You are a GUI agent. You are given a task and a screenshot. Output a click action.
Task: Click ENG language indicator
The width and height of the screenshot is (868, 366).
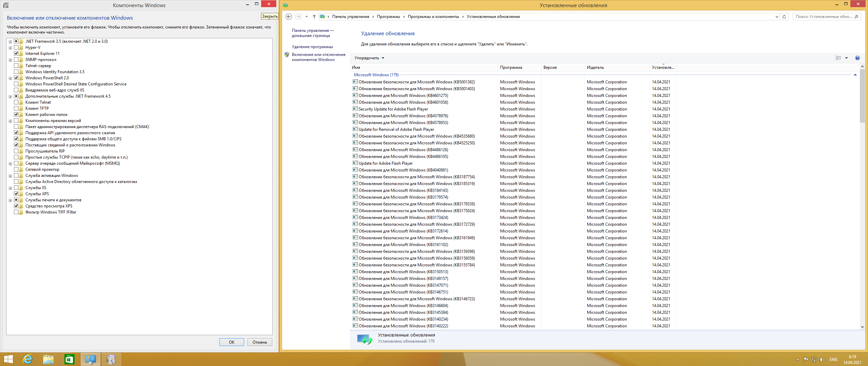tap(833, 360)
